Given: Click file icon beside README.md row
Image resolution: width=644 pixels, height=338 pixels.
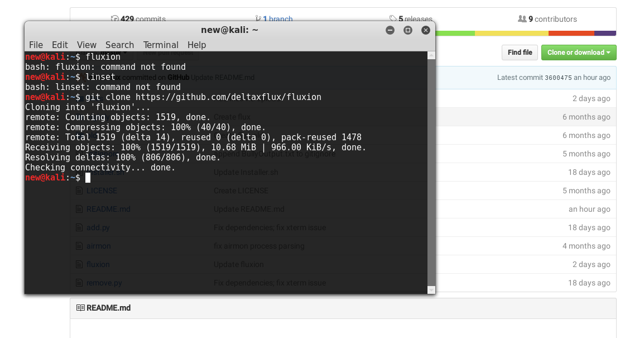Looking at the screenshot, I should [79, 210].
